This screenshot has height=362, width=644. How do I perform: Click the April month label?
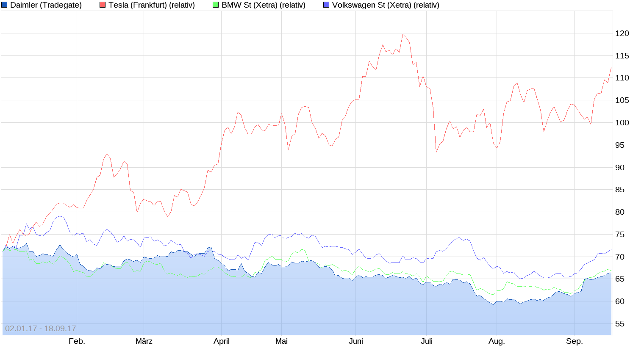pyautogui.click(x=222, y=341)
